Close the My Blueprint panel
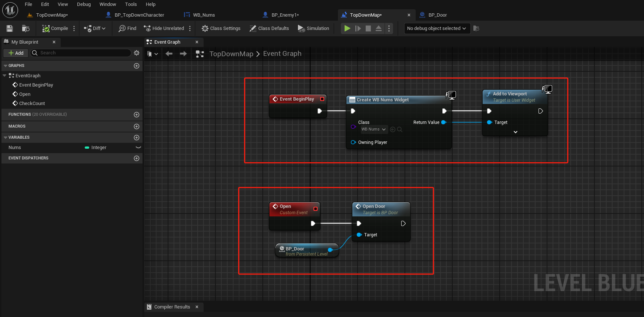This screenshot has width=644, height=317. tap(54, 42)
